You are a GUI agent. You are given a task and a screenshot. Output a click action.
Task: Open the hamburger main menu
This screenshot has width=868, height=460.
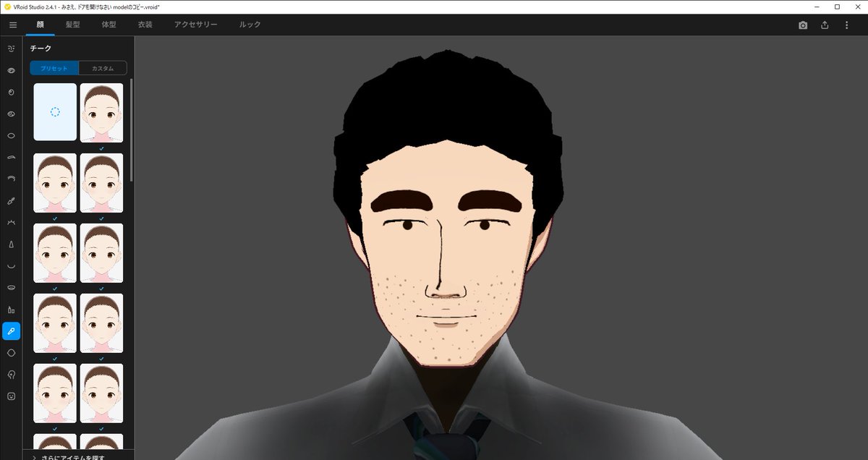12,25
